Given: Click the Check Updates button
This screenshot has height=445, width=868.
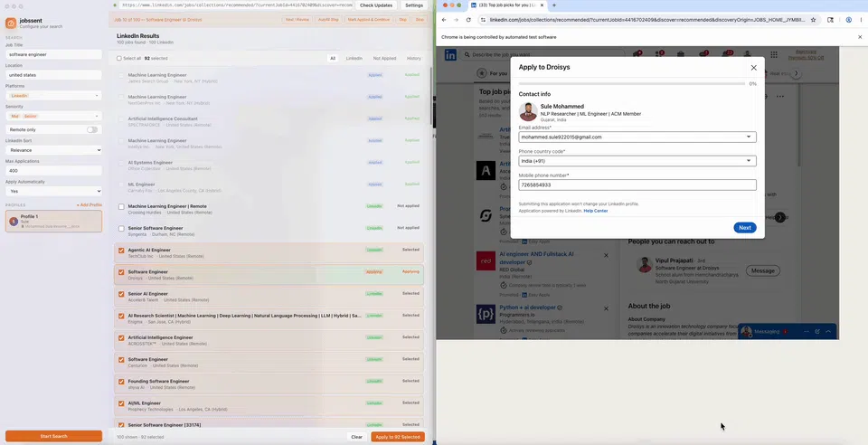Looking at the screenshot, I should (376, 5).
